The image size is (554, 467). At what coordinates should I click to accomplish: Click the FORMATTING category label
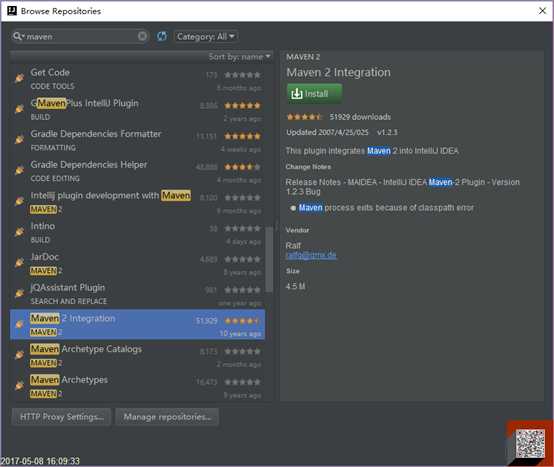pyautogui.click(x=53, y=148)
